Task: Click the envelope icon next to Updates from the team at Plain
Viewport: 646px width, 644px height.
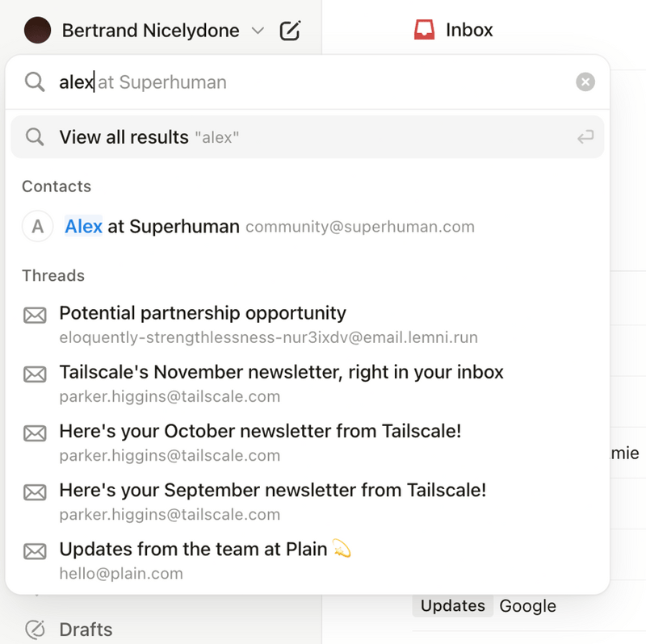Action: pyautogui.click(x=35, y=550)
